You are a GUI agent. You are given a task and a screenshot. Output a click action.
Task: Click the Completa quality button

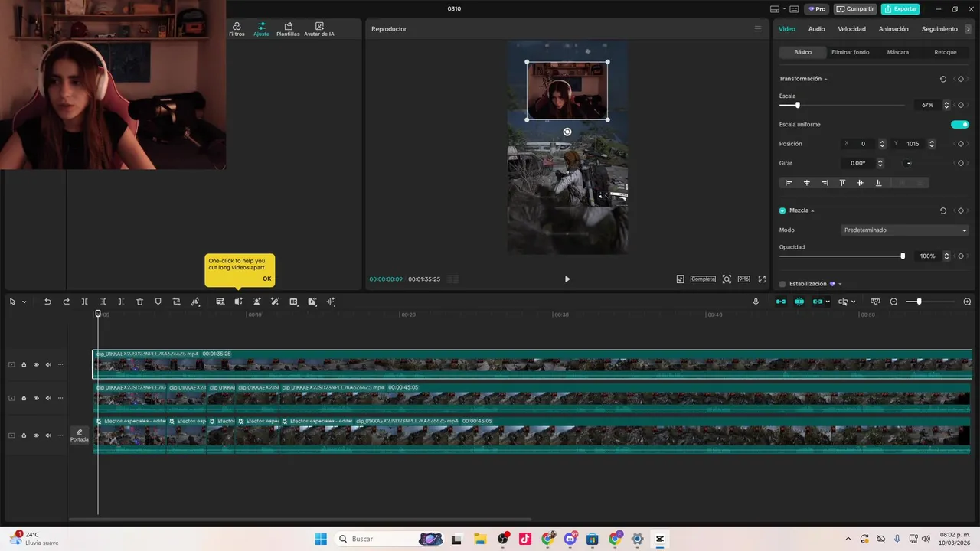[x=703, y=279]
